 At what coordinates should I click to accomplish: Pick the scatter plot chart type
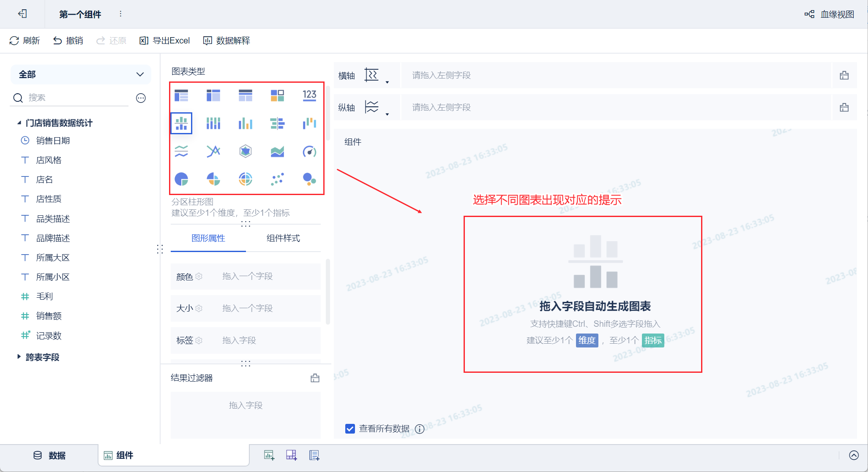277,179
